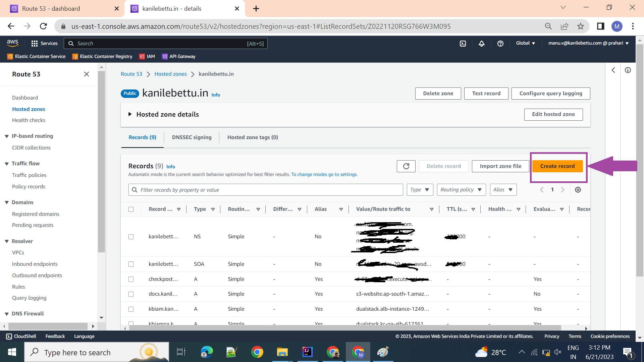The image size is (644, 362).
Task: Switch to Hosted zone tags tab
Action: pyautogui.click(x=253, y=137)
